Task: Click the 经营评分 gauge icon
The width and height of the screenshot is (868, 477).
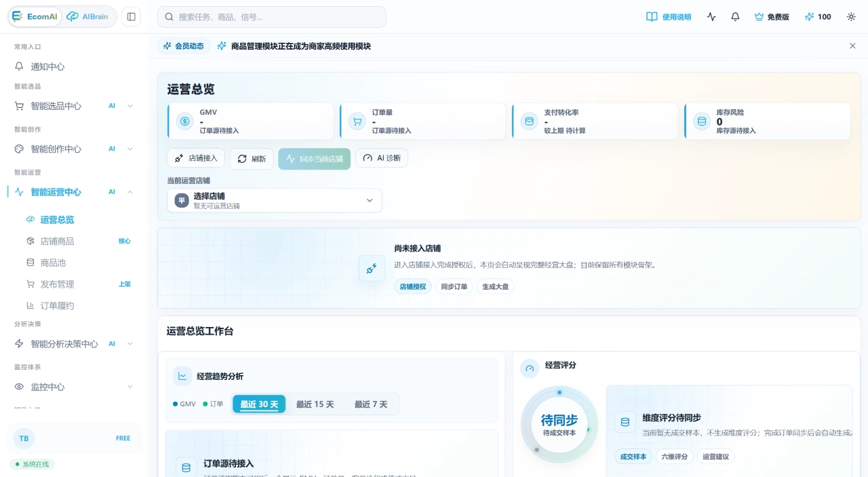Action: (530, 368)
